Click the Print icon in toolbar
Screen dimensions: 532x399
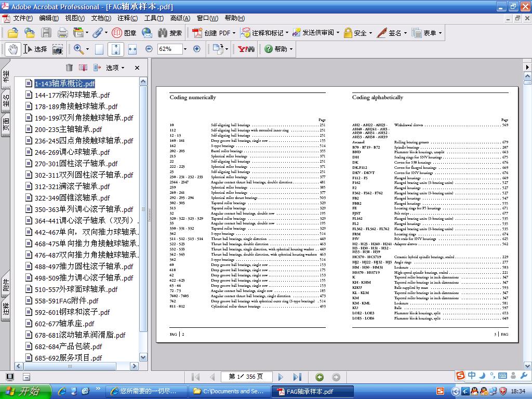point(62,33)
